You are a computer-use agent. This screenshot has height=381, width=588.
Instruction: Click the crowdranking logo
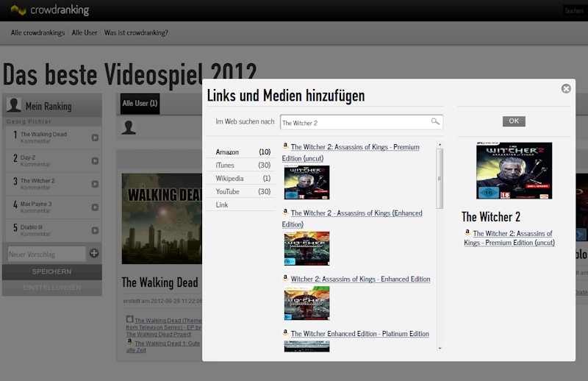pos(50,10)
